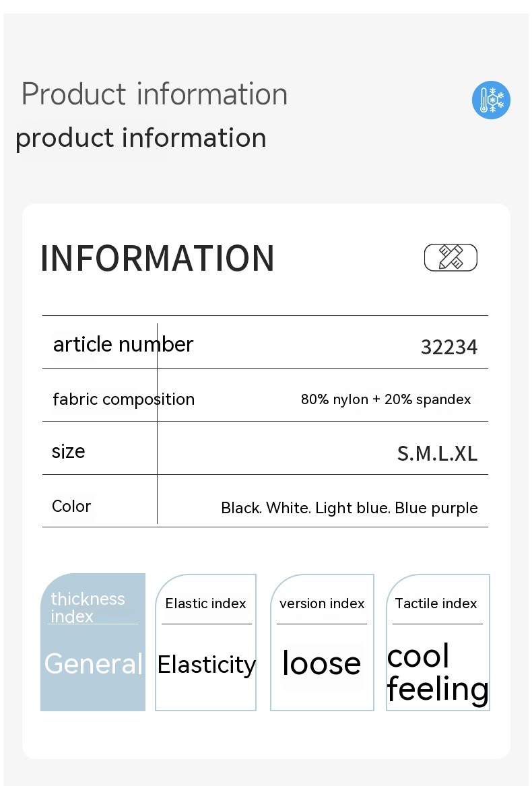Select the thickness index General card
Viewport: 532px width, 786px height.
click(x=93, y=642)
